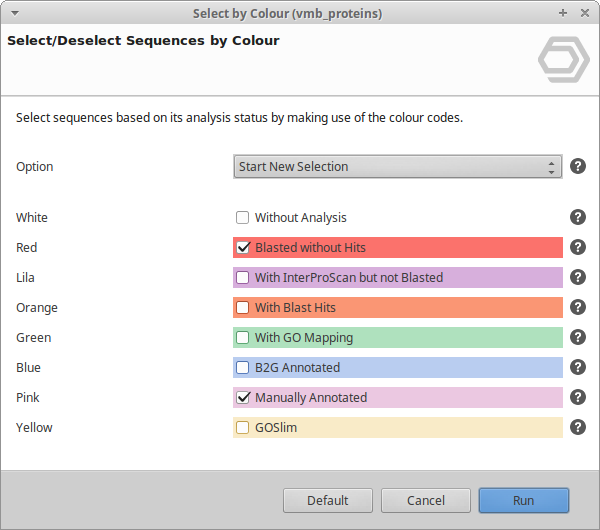600x530 pixels.
Task: Click the Cancel button
Action: tap(425, 500)
